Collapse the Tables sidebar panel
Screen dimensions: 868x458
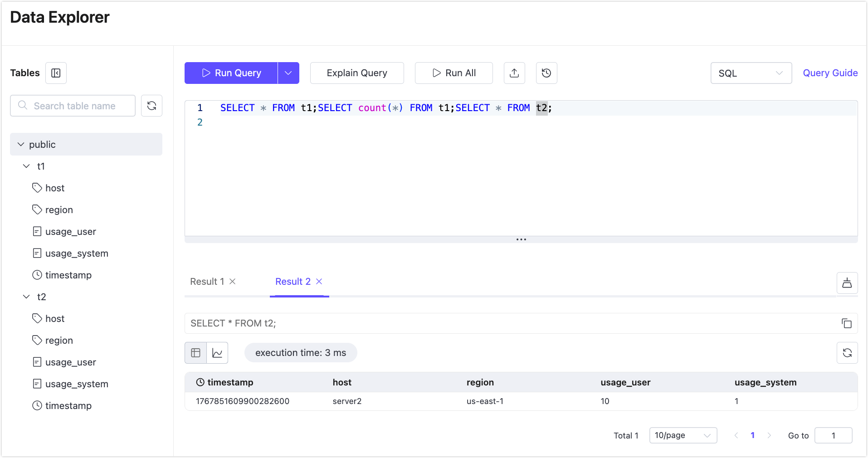(x=56, y=73)
